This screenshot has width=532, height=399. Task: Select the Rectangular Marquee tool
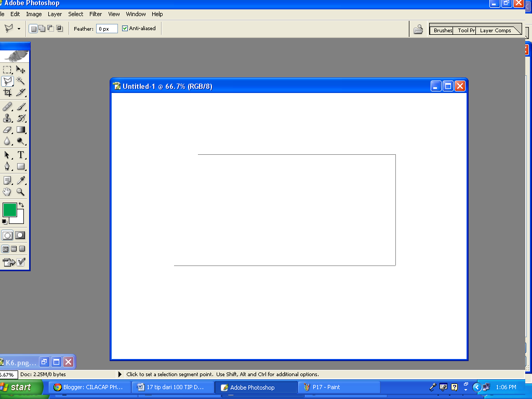(7, 69)
